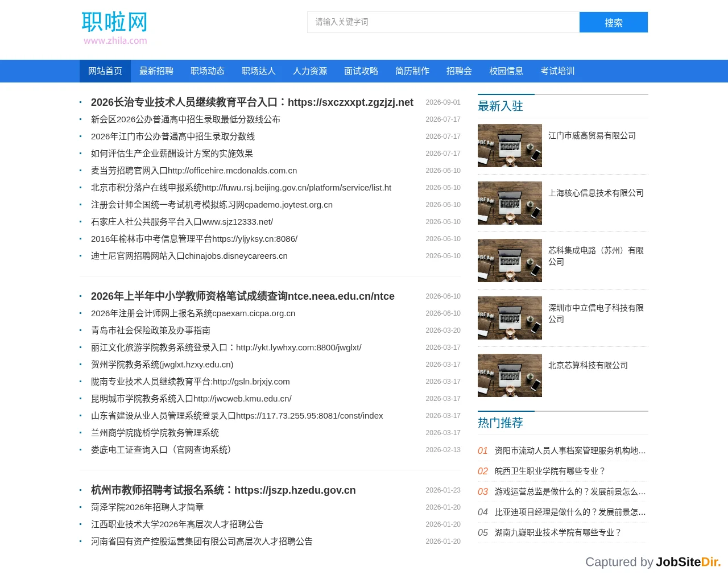
Task: Open company name 上海核心信息技术有限公司
Action: [596, 193]
